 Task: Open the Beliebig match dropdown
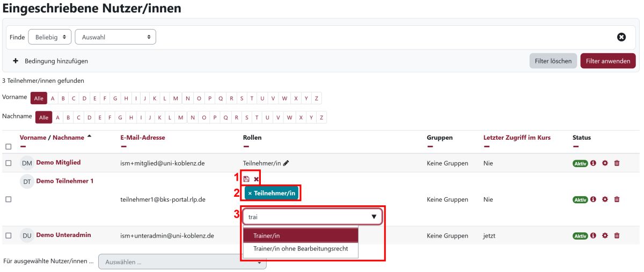click(49, 37)
